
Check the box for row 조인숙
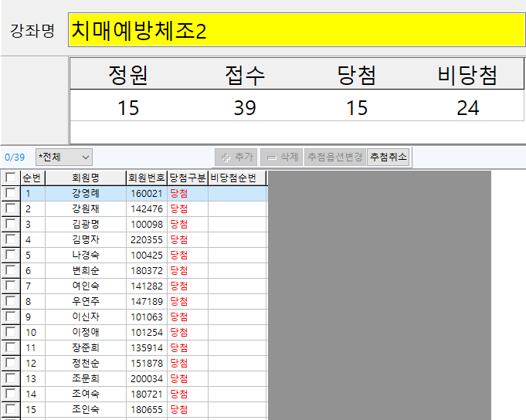10,409
